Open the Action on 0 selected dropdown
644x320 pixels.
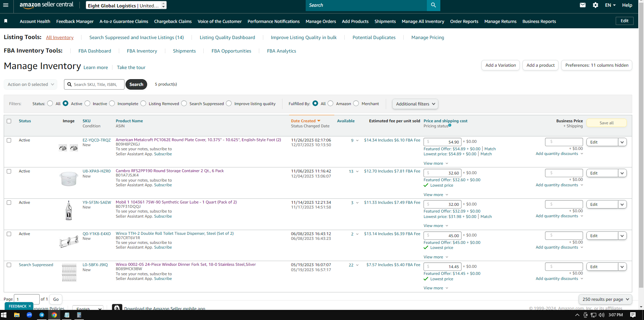pos(30,84)
